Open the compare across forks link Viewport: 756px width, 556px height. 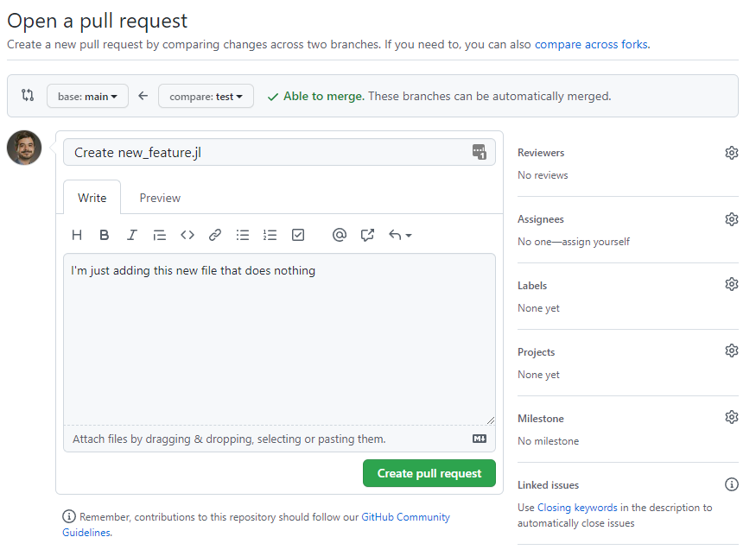[590, 44]
